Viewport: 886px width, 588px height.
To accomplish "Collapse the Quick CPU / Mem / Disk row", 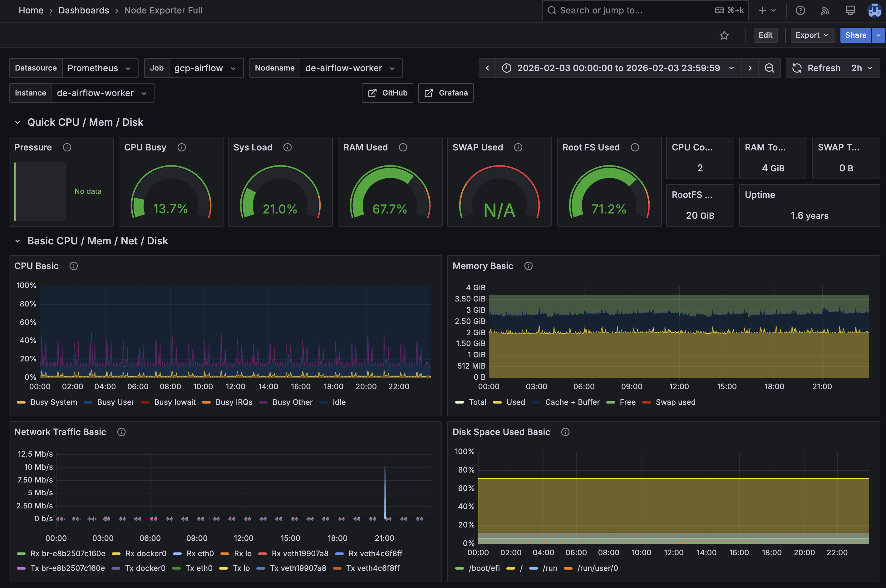I will [x=17, y=122].
